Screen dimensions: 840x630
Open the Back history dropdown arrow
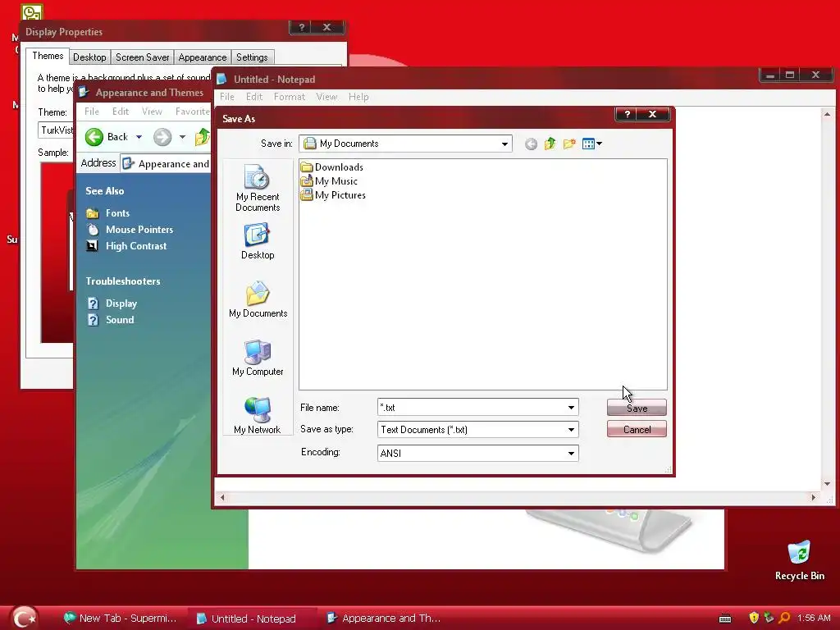coord(139,137)
